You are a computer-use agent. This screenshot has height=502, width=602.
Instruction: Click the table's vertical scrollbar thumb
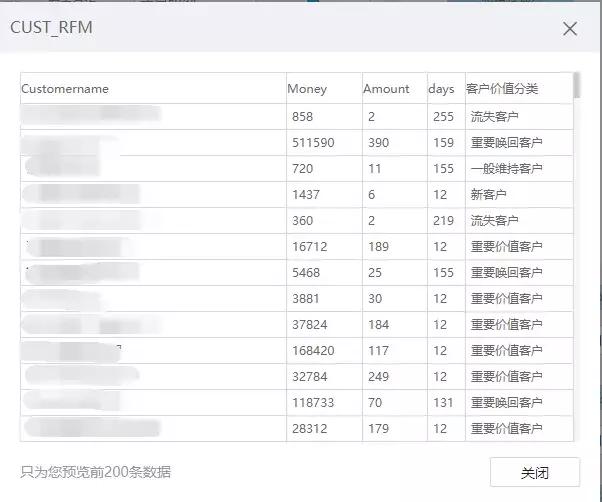[576, 85]
